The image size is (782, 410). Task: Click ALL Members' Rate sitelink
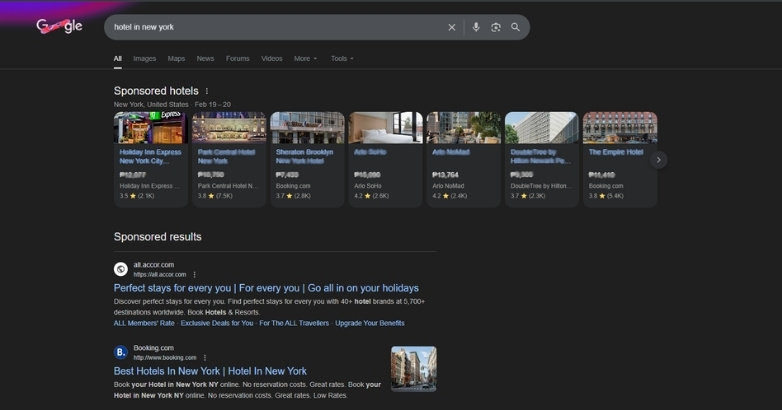click(144, 323)
